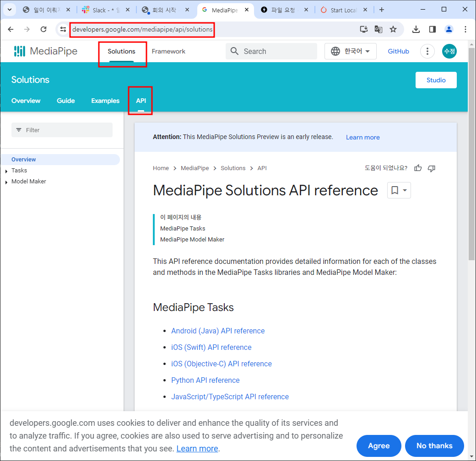Viewport: 476px width, 461px height.
Task: Click scrollbar down arrow at bottom right
Action: point(471,456)
